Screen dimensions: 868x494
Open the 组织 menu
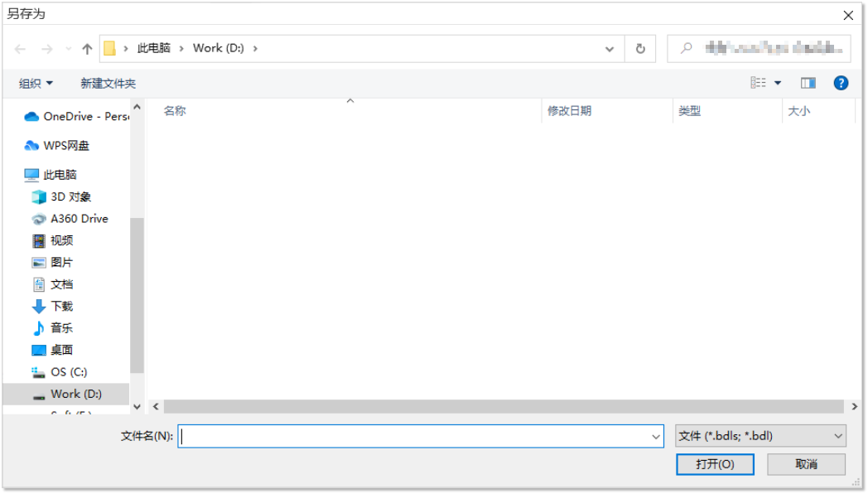tap(36, 83)
